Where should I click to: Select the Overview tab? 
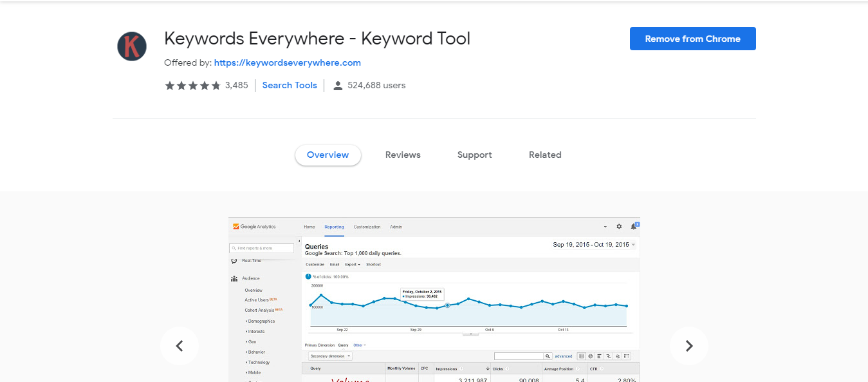click(328, 155)
